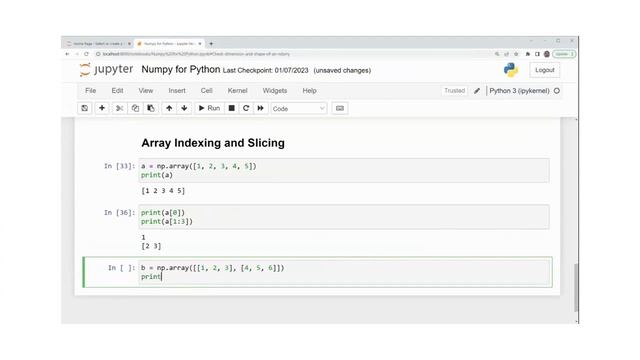Viewport: 640px width, 360px height.
Task: Go back in the browser
Action: 67,54
